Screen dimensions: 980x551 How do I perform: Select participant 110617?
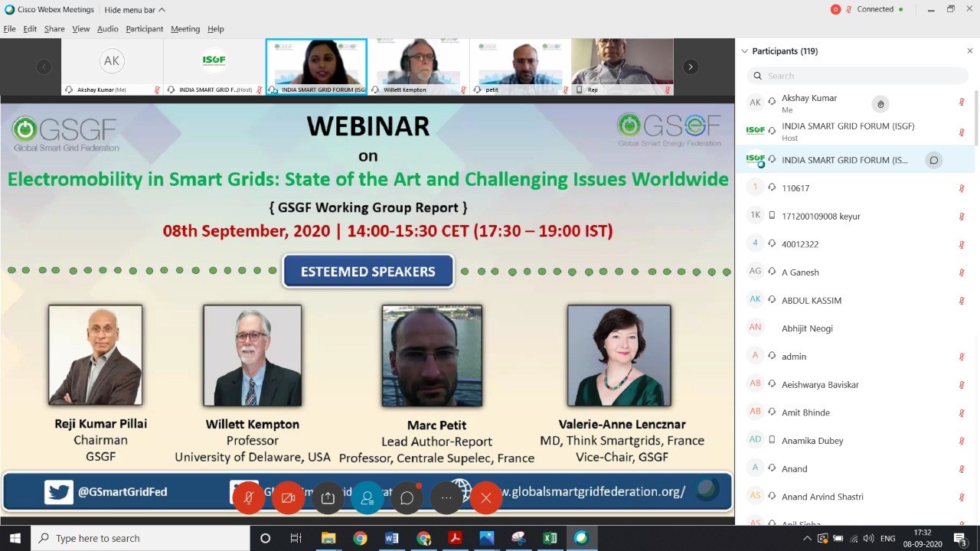(x=855, y=188)
